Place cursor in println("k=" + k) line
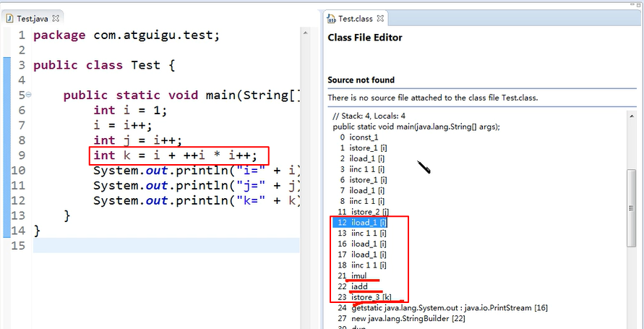The width and height of the screenshot is (644, 329). 197,201
